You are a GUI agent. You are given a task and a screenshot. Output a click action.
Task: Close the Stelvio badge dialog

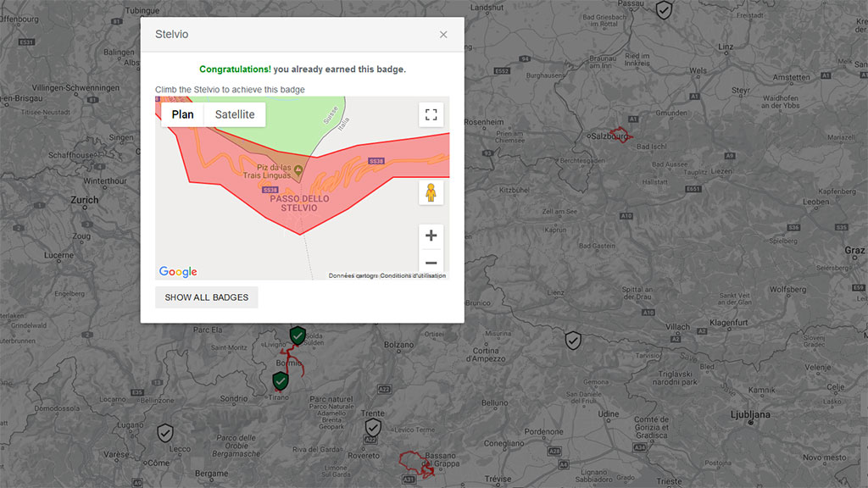[443, 34]
